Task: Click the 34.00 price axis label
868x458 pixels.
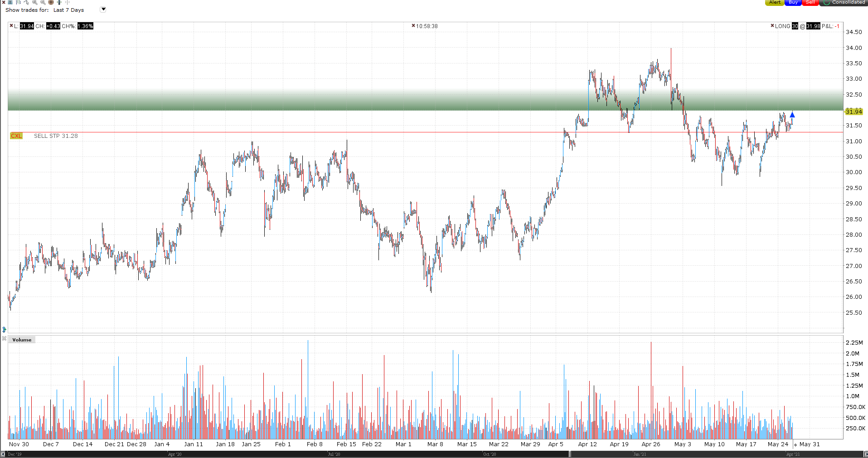Action: coord(854,48)
